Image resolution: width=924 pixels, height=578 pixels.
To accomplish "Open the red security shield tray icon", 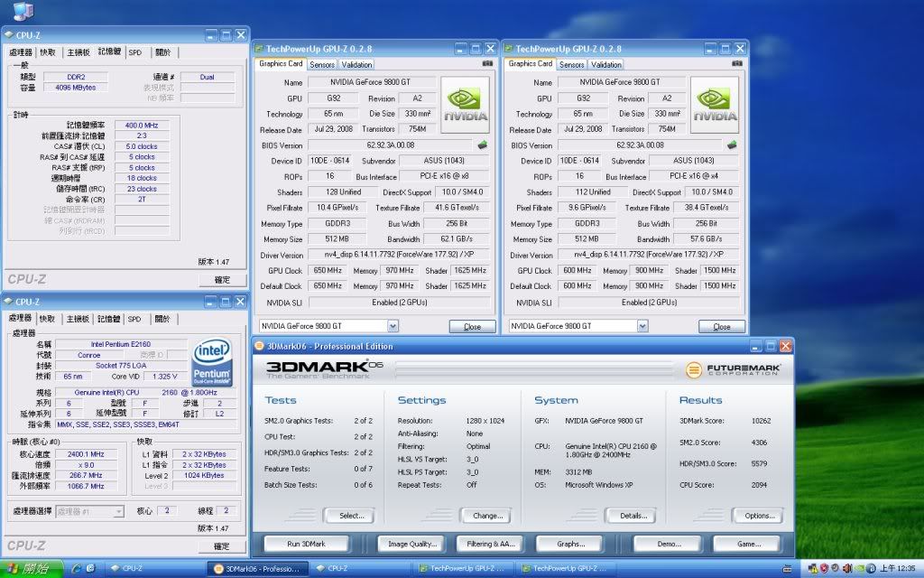I will coord(824,569).
